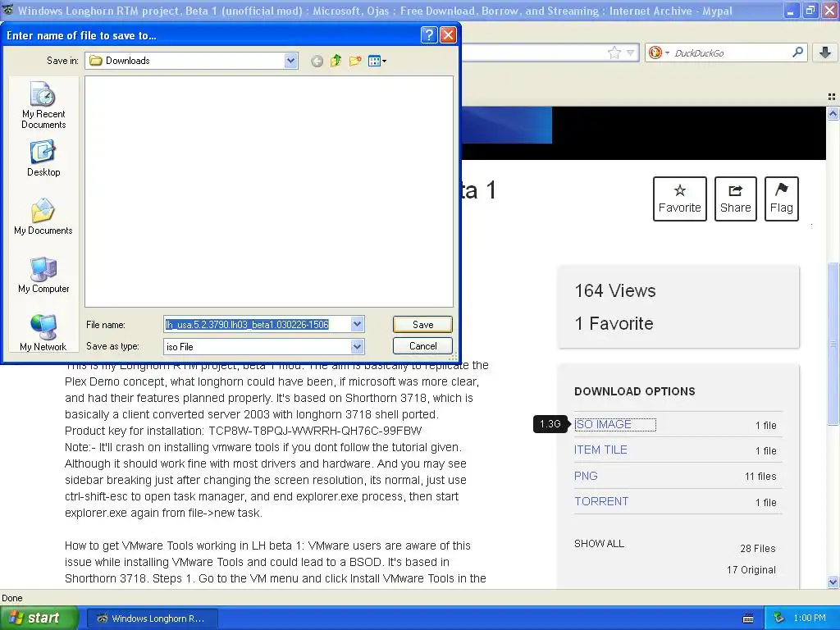
Task: Click the tray icon beside the clock
Action: coord(778,619)
